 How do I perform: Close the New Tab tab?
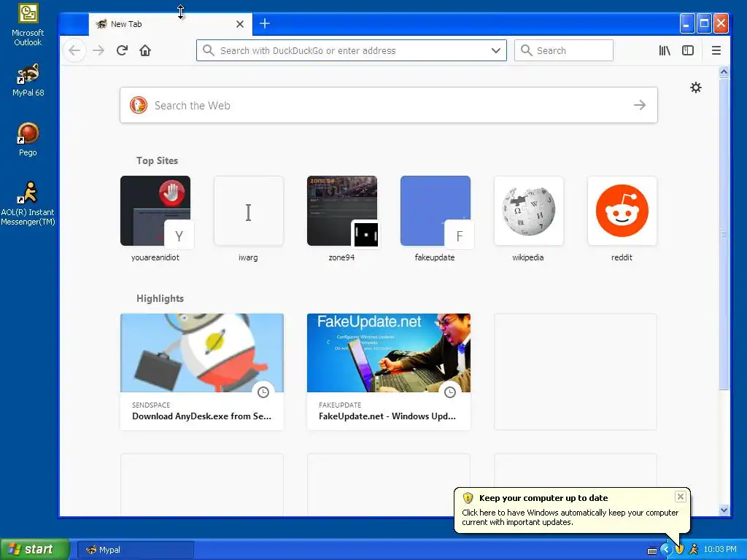click(x=240, y=24)
